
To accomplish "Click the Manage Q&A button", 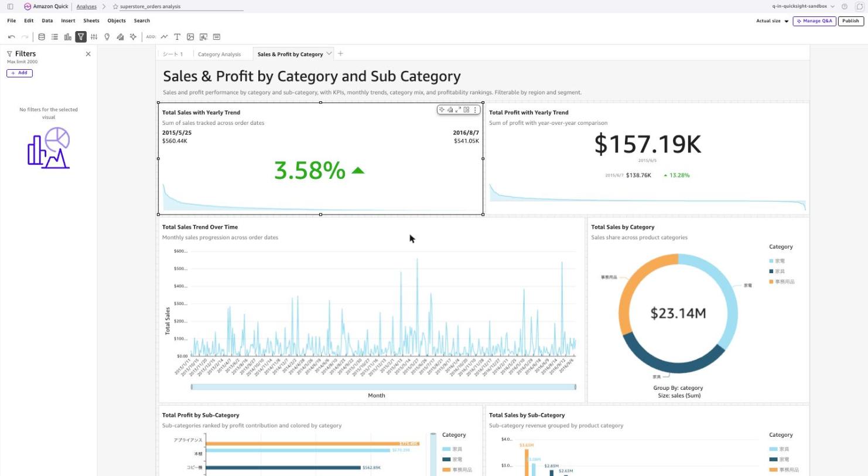I will pyautogui.click(x=814, y=21).
